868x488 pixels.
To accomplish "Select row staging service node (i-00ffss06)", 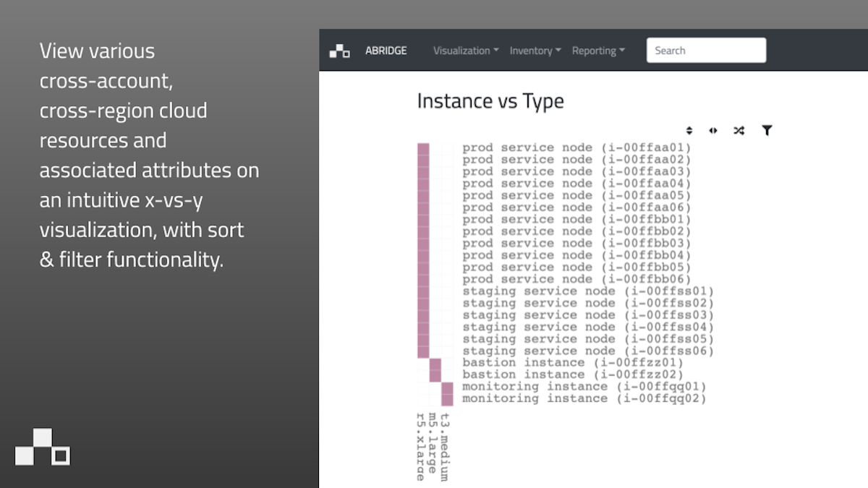I will tap(588, 351).
